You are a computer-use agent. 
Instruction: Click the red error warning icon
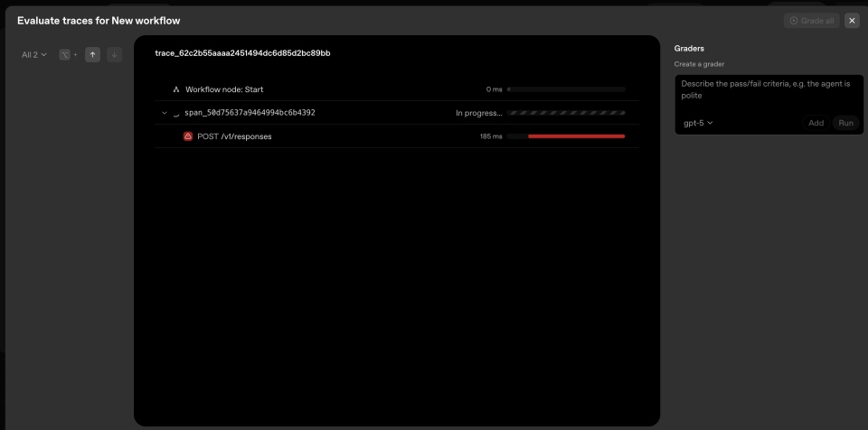coord(188,136)
